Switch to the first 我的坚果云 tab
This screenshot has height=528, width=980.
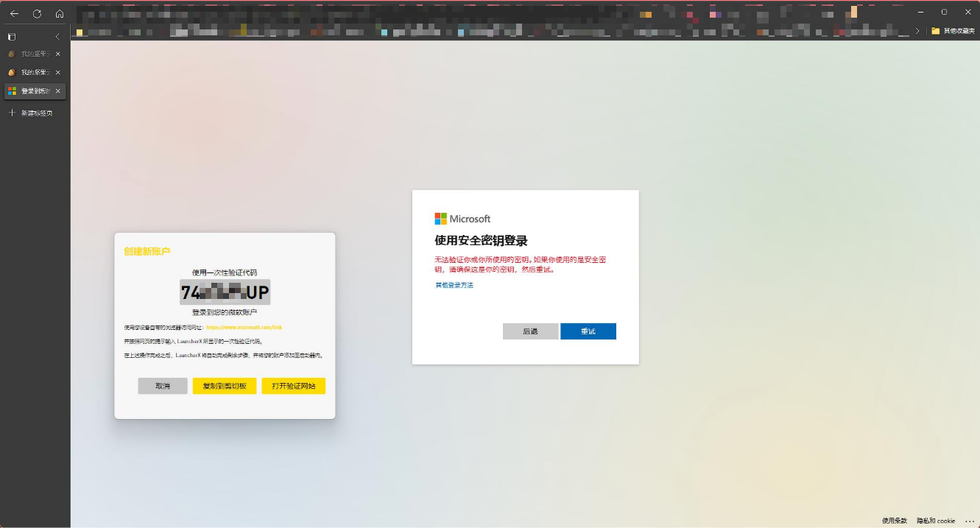pyautogui.click(x=35, y=54)
